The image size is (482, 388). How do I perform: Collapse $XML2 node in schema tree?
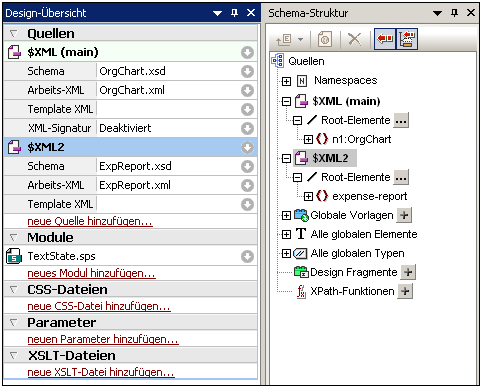click(286, 158)
